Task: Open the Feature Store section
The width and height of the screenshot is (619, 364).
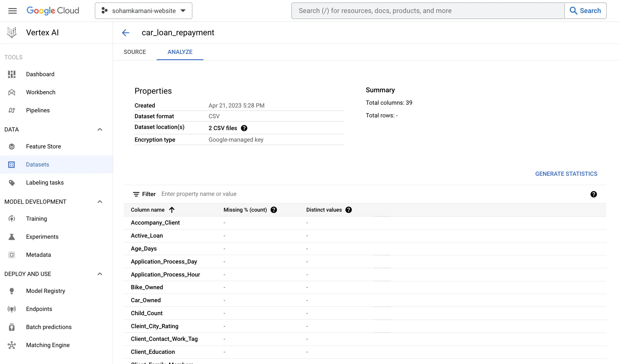Action: click(x=43, y=146)
